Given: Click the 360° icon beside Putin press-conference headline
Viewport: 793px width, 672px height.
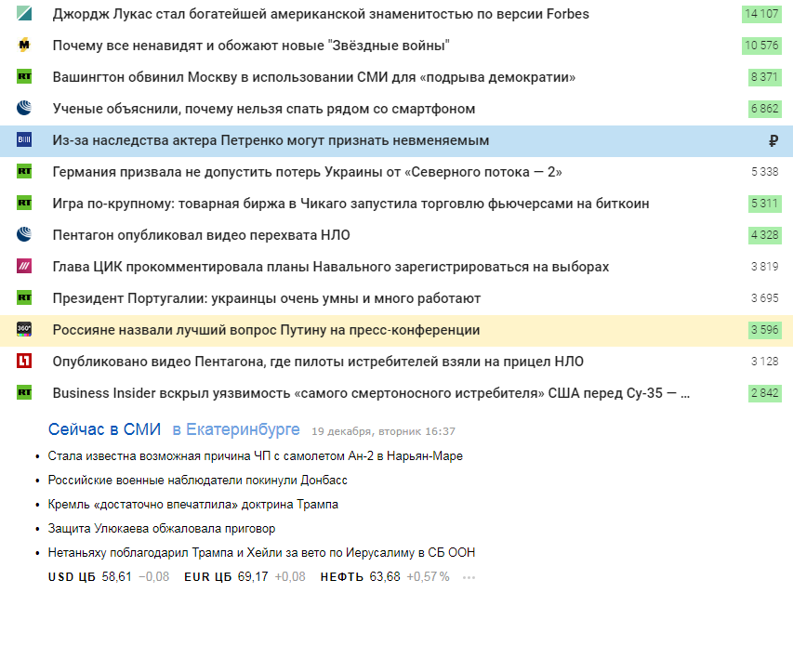Looking at the screenshot, I should tap(24, 330).
